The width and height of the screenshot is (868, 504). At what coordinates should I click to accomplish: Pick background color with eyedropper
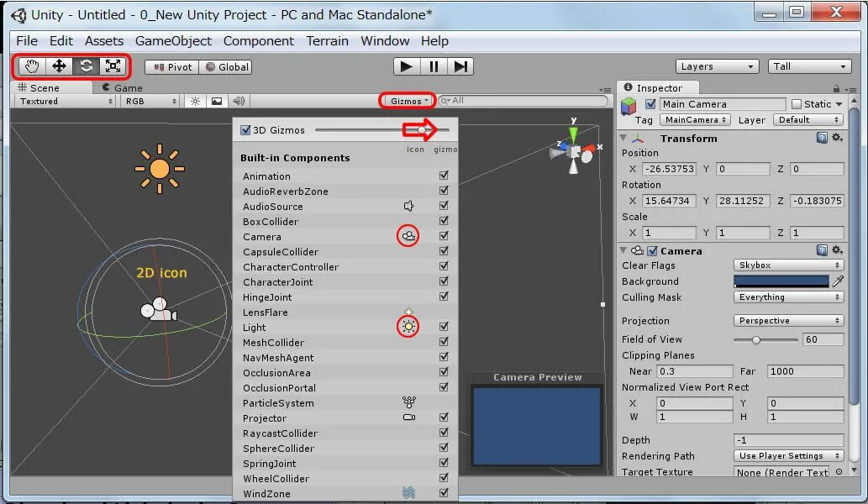pyautogui.click(x=838, y=281)
